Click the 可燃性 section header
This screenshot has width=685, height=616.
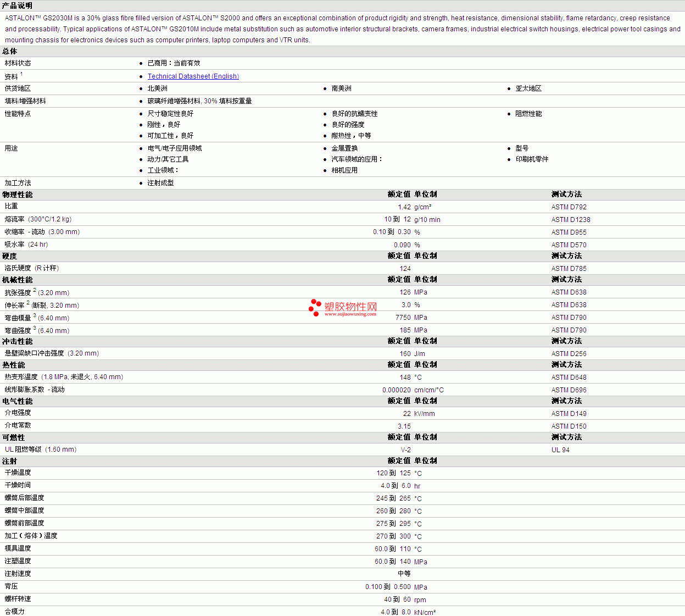[x=13, y=437]
